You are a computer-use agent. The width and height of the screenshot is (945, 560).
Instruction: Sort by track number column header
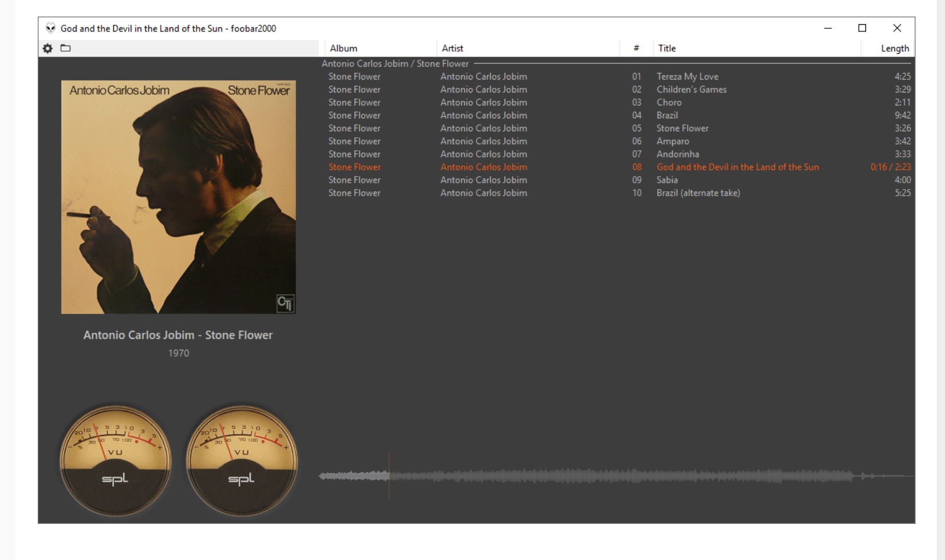pos(636,48)
